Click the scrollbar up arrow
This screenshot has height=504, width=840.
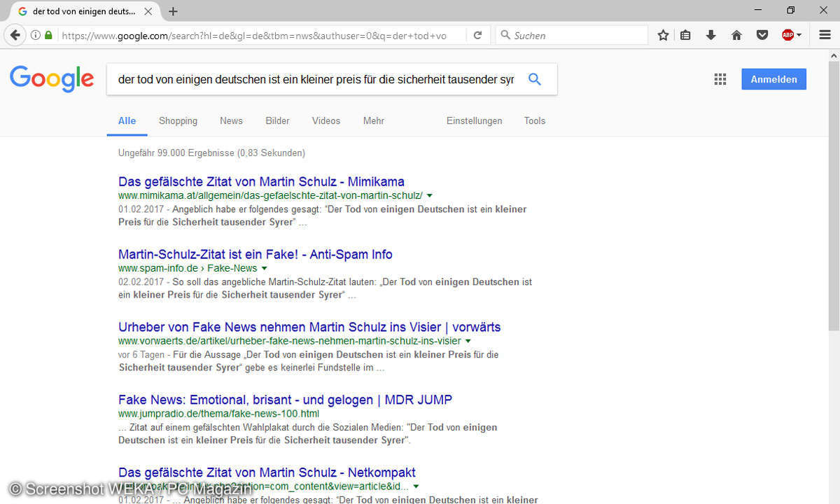[834, 55]
